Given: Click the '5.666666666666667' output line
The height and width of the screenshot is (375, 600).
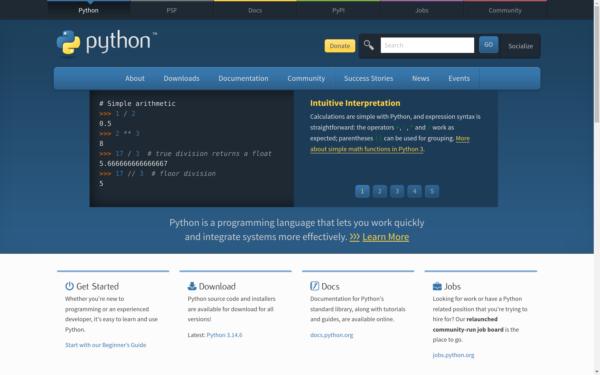Looking at the screenshot, I should pos(133,163).
